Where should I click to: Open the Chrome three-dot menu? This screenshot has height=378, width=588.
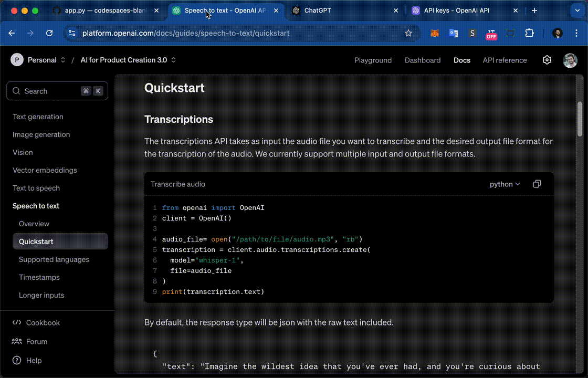(x=576, y=33)
